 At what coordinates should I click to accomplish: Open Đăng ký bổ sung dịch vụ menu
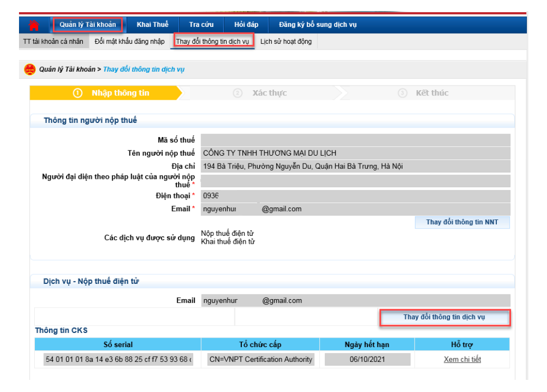click(x=317, y=25)
